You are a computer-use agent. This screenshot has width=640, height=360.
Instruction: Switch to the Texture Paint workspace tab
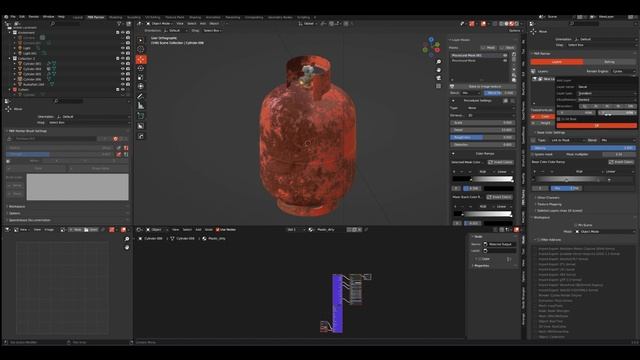[175, 18]
